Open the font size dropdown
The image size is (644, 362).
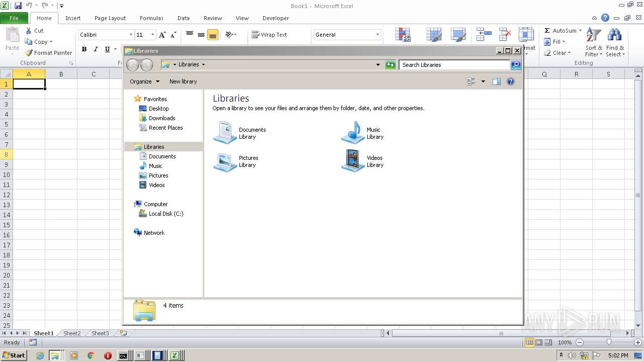coord(152,35)
